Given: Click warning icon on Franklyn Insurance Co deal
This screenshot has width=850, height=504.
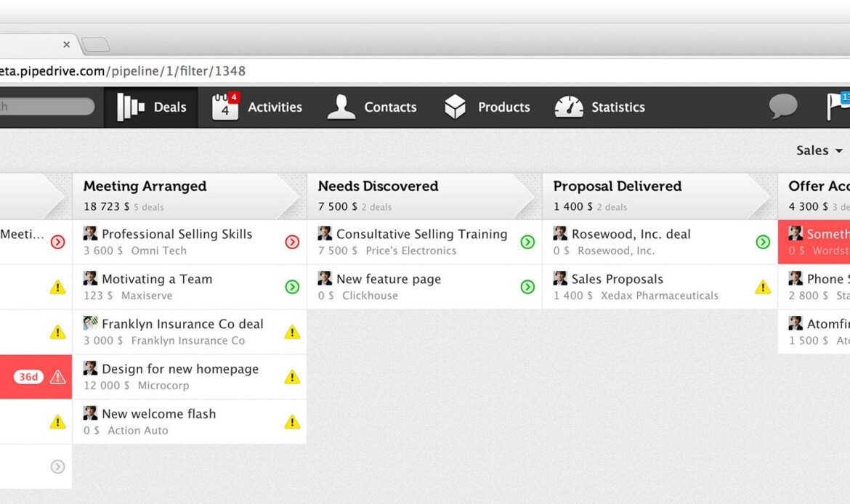Looking at the screenshot, I should point(292,332).
